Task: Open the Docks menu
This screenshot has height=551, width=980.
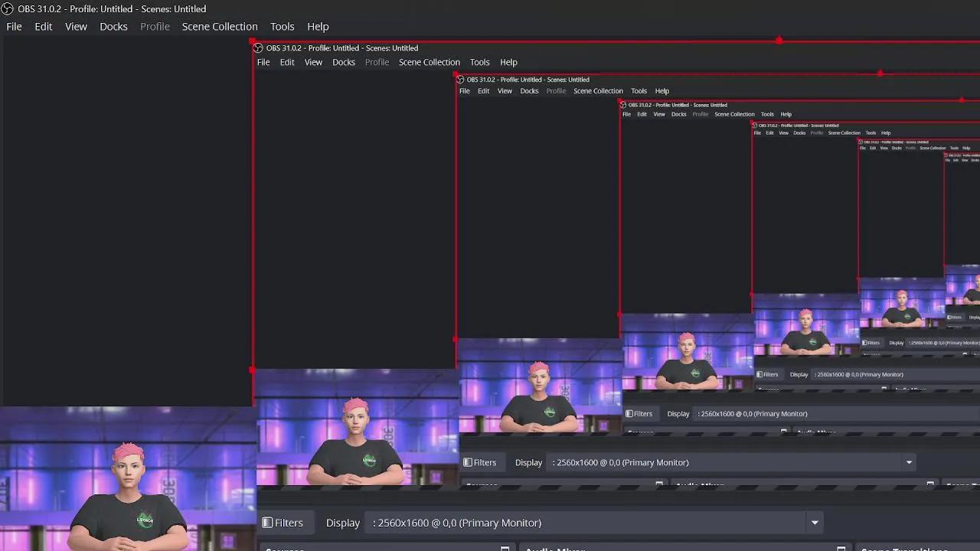Action: [x=113, y=26]
